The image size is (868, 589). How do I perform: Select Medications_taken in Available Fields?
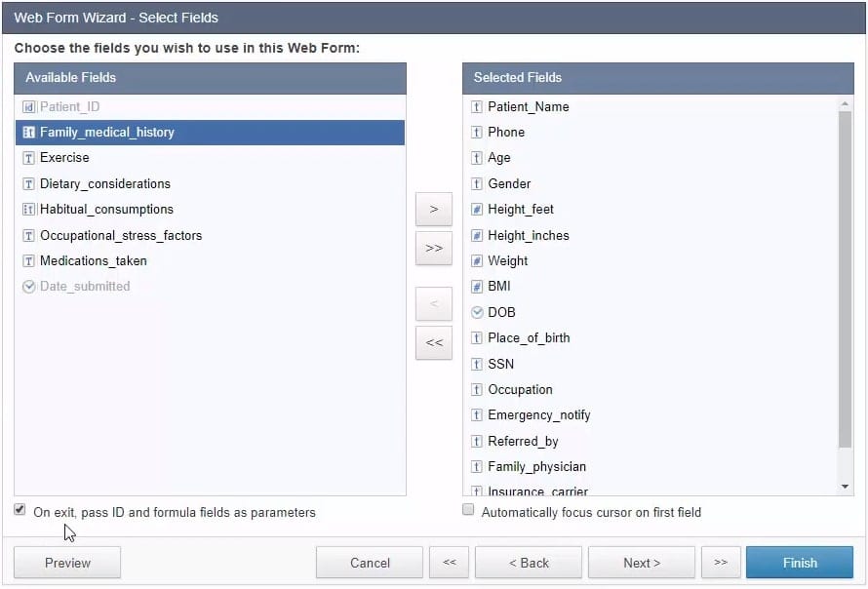[93, 261]
